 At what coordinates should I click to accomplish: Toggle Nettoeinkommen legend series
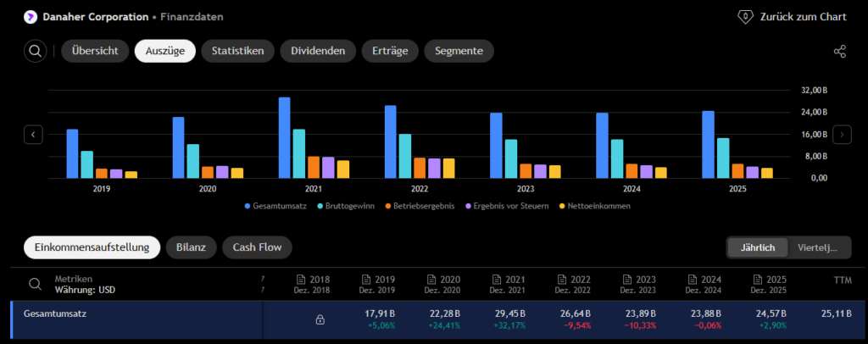(594, 206)
